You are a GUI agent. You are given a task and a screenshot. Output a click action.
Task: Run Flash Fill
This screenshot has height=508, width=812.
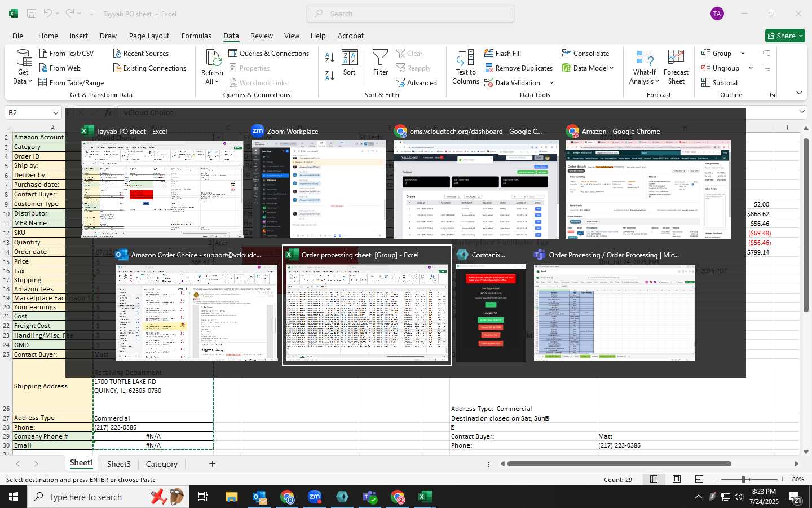[503, 54]
